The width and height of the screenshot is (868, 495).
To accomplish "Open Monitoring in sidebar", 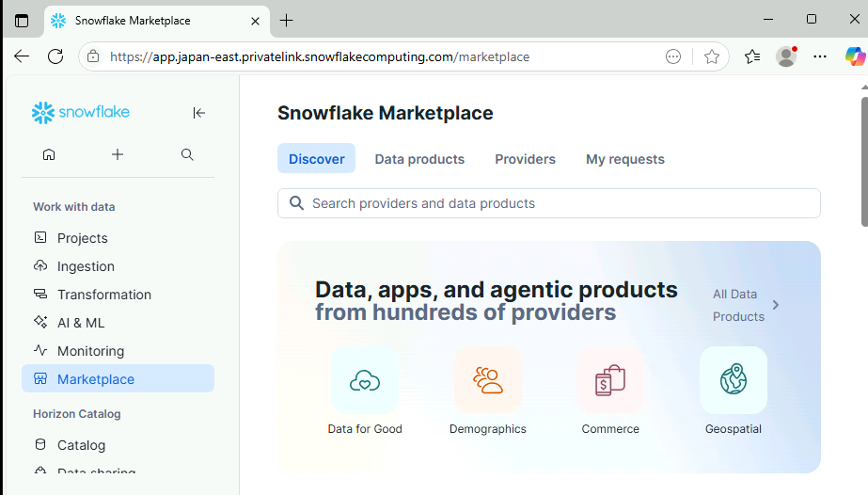I will (x=90, y=351).
